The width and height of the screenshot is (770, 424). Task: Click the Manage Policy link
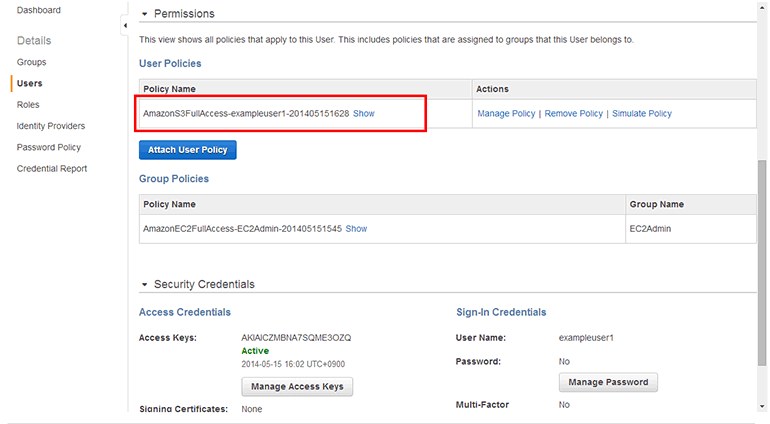(x=506, y=114)
